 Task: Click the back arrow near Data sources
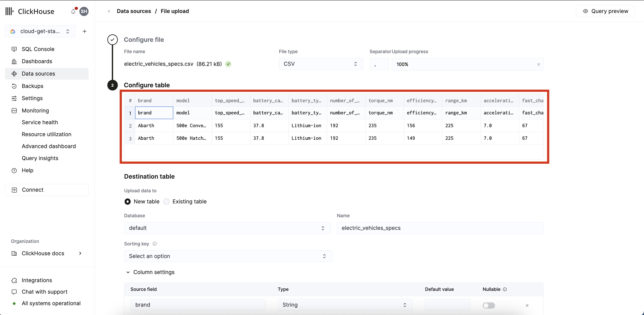click(x=109, y=11)
